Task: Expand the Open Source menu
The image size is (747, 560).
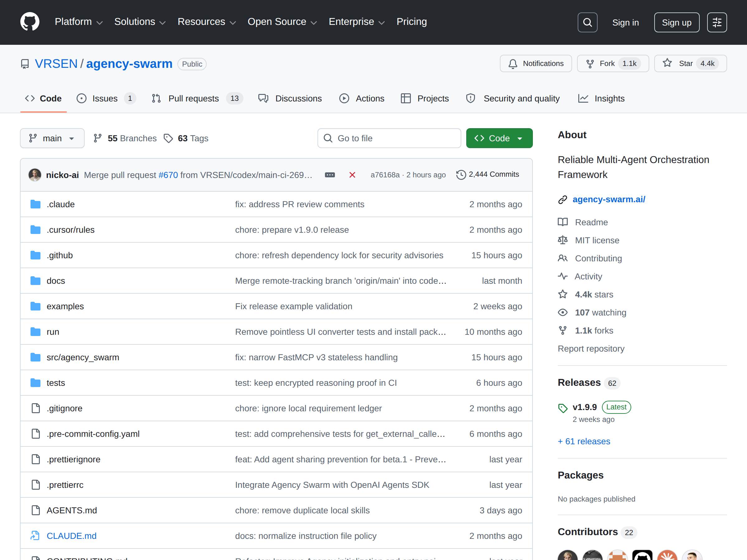Action: [x=282, y=22]
